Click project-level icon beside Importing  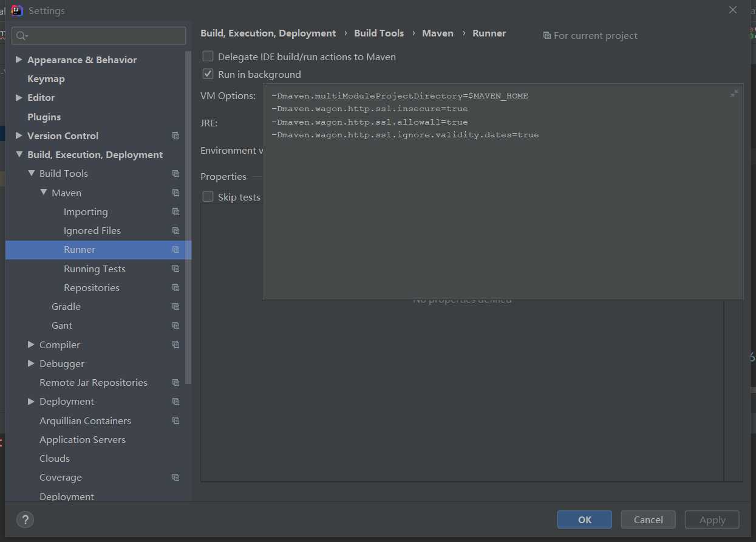click(175, 211)
